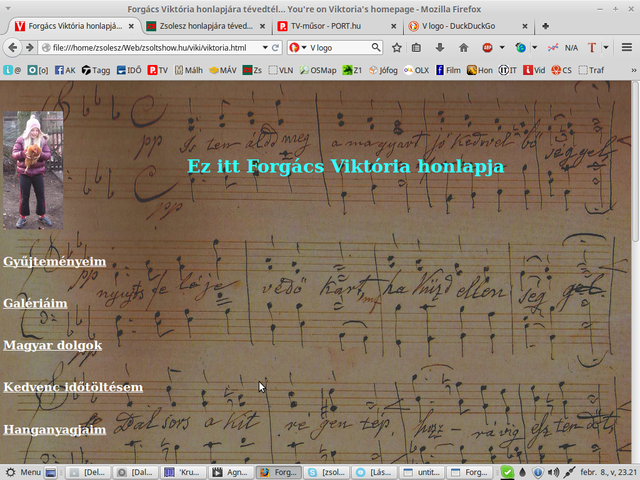Viewport: 640px width, 480px height.
Task: Show desktop via taskbar icon next to Menu
Action: pos(51,472)
